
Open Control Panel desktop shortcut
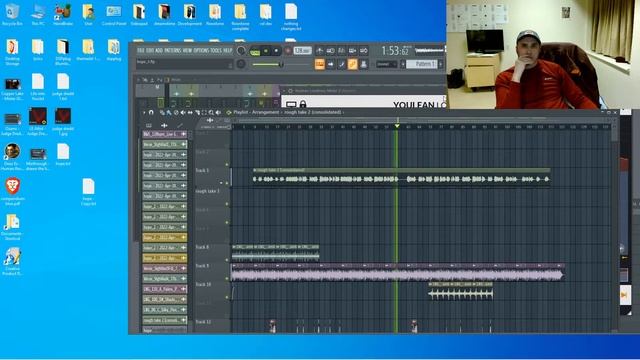114,14
